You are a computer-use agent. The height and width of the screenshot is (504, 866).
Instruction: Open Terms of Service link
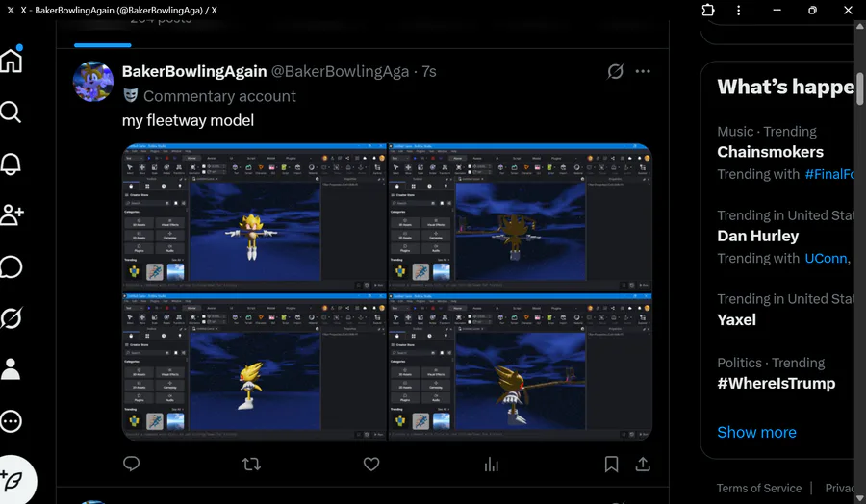759,488
